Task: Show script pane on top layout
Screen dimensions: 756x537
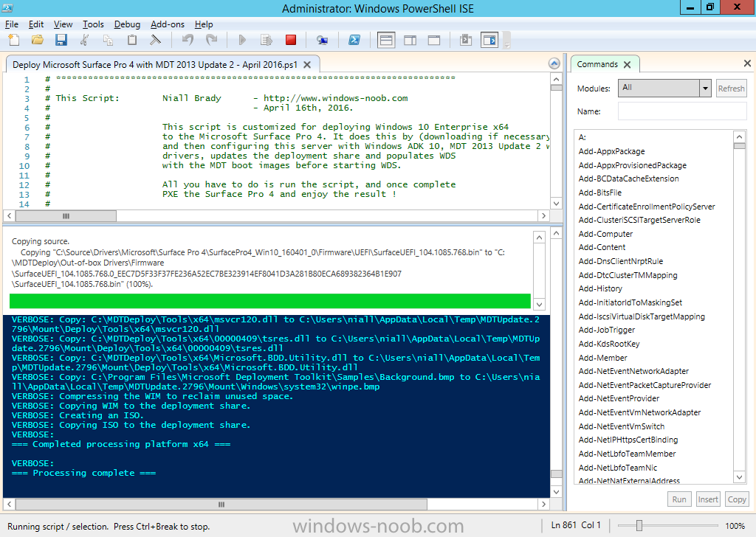Action: 386,40
